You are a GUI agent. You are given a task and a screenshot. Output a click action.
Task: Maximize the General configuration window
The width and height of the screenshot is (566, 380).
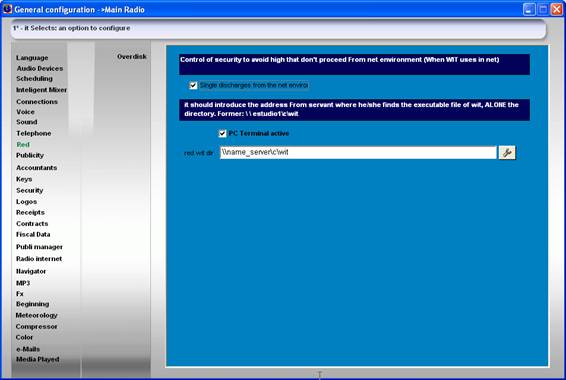click(x=543, y=9)
